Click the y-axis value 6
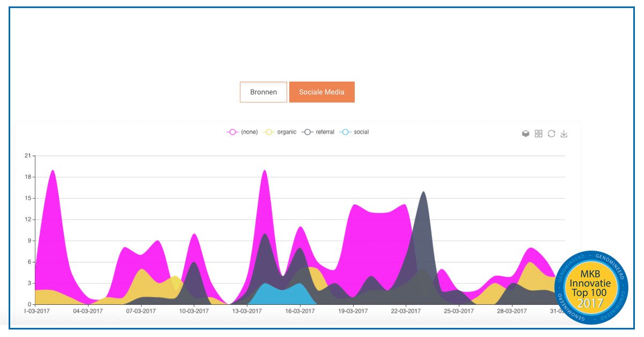 [30, 262]
